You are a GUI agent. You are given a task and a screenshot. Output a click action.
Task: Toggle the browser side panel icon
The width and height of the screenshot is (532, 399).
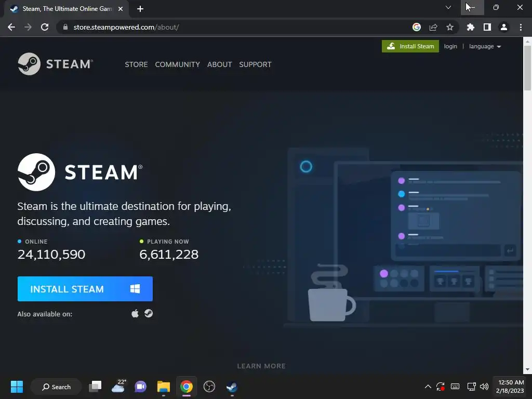[487, 27]
